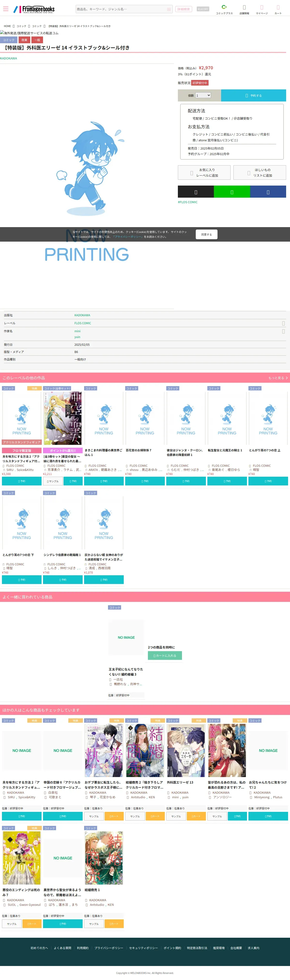This screenshot has width=290, height=980.
Task: Select the purple コミック tag
Action: (9, 40)
